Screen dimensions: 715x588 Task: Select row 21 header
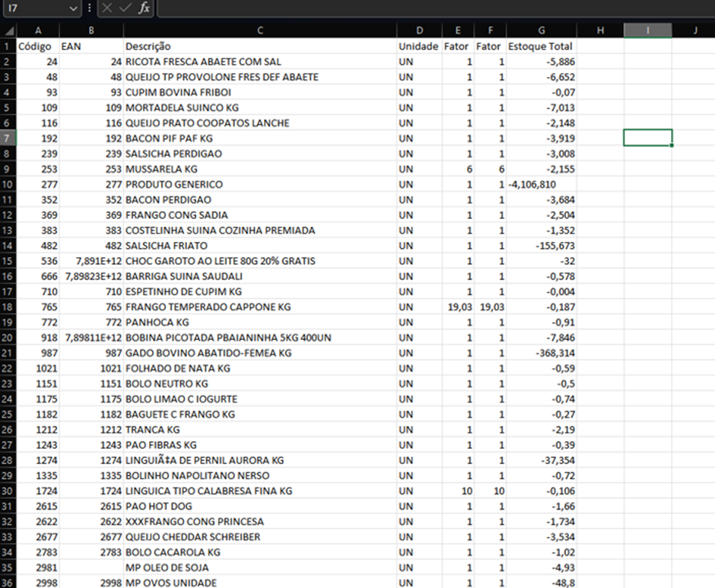click(8, 353)
